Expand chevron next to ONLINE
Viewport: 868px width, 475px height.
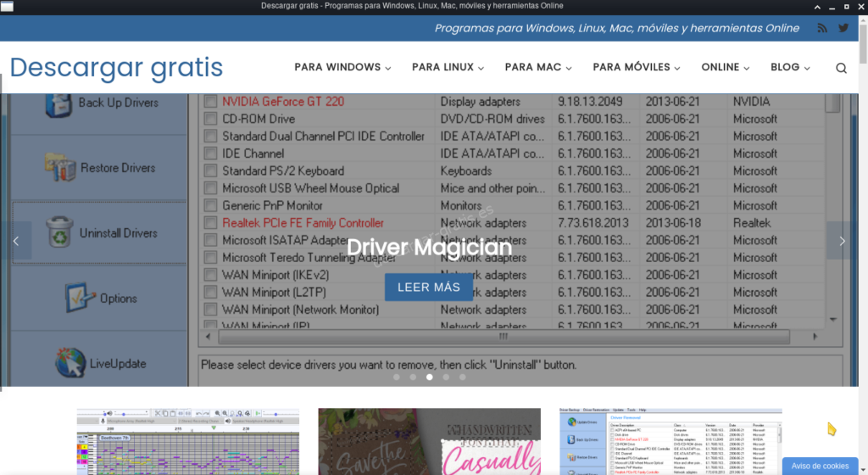[746, 68]
